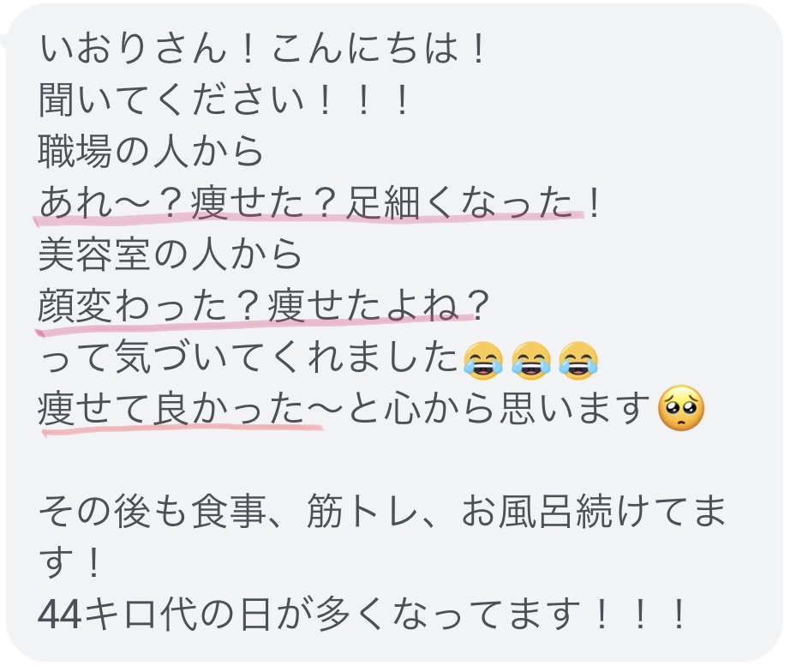
Task: Click the text って気づいてくれました
Action: click(x=248, y=357)
